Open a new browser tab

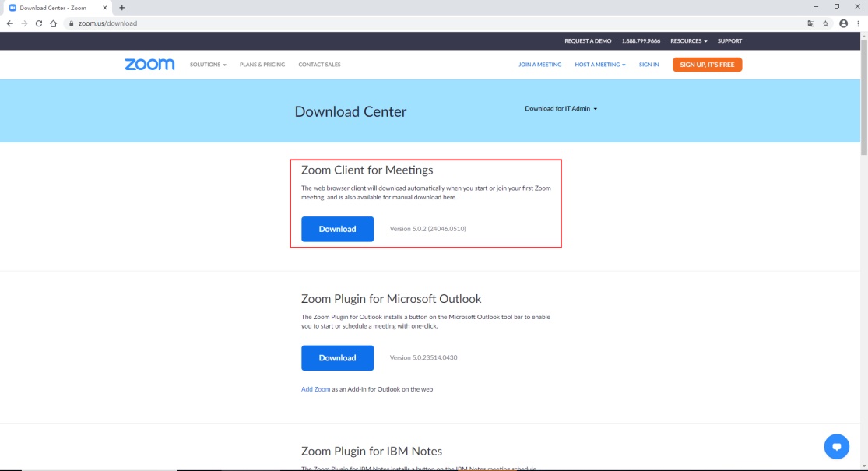point(122,8)
